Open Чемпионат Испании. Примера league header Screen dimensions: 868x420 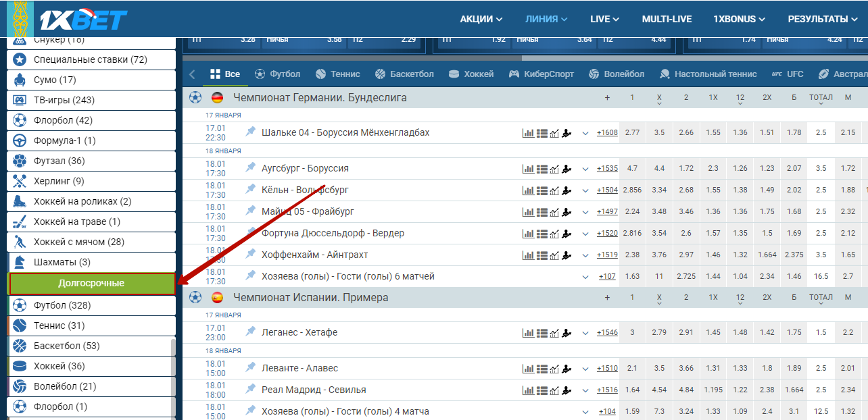tap(311, 297)
